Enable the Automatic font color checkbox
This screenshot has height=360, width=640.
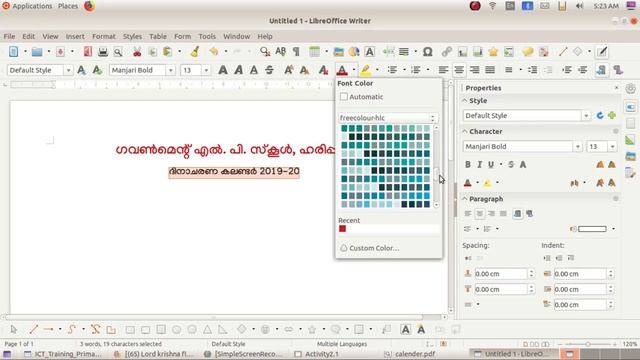[x=344, y=97]
